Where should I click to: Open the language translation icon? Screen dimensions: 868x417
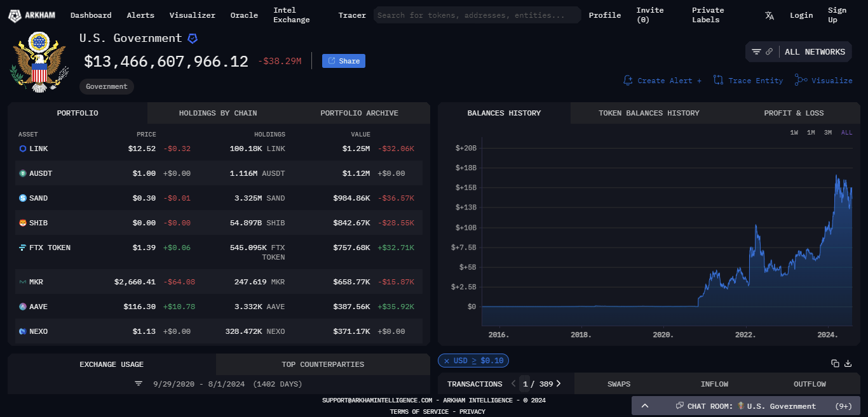770,15
